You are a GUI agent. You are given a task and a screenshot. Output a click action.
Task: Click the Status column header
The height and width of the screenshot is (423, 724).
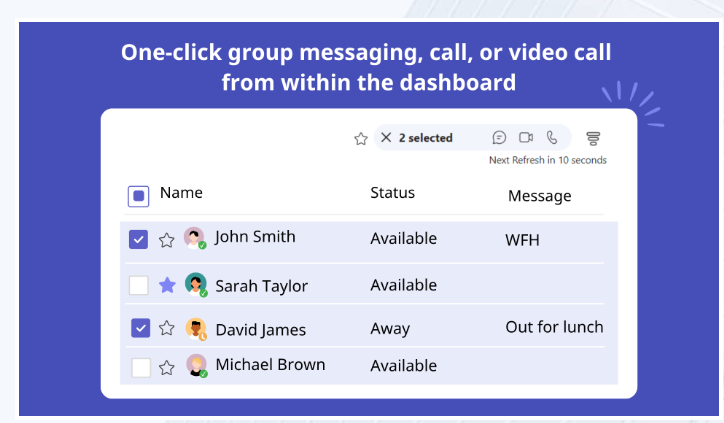click(392, 193)
